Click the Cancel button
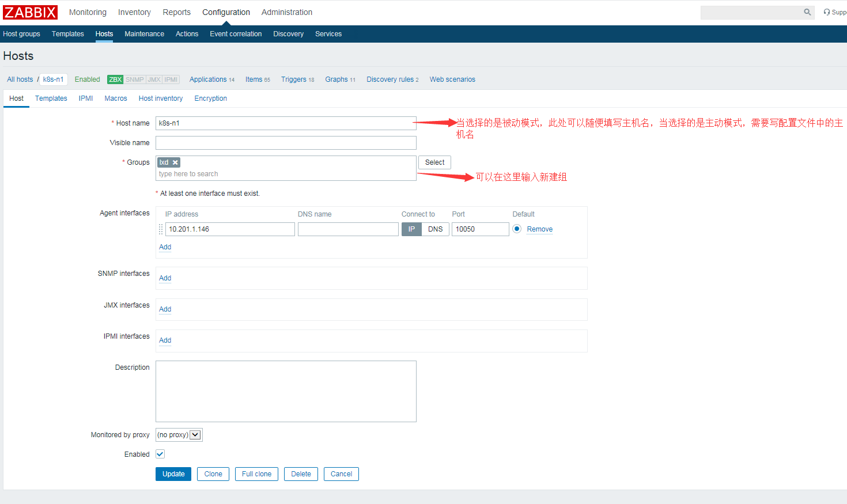 pos(341,474)
